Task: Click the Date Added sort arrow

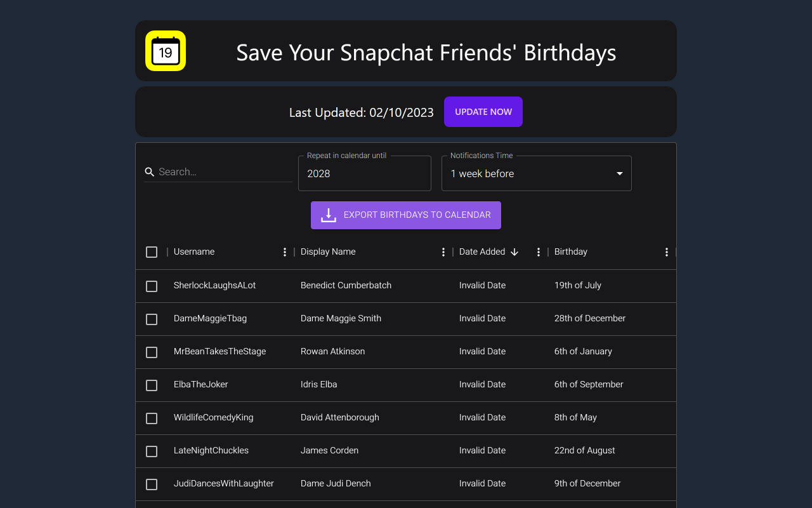Action: 514,252
